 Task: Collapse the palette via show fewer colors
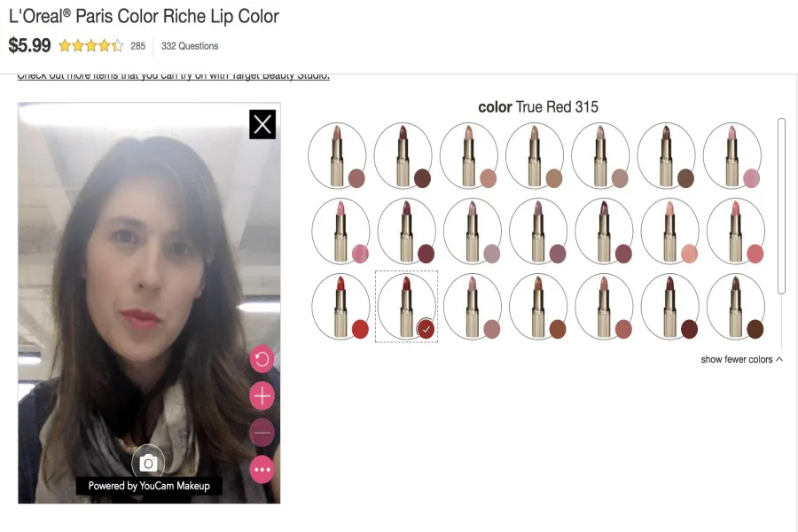pyautogui.click(x=740, y=359)
